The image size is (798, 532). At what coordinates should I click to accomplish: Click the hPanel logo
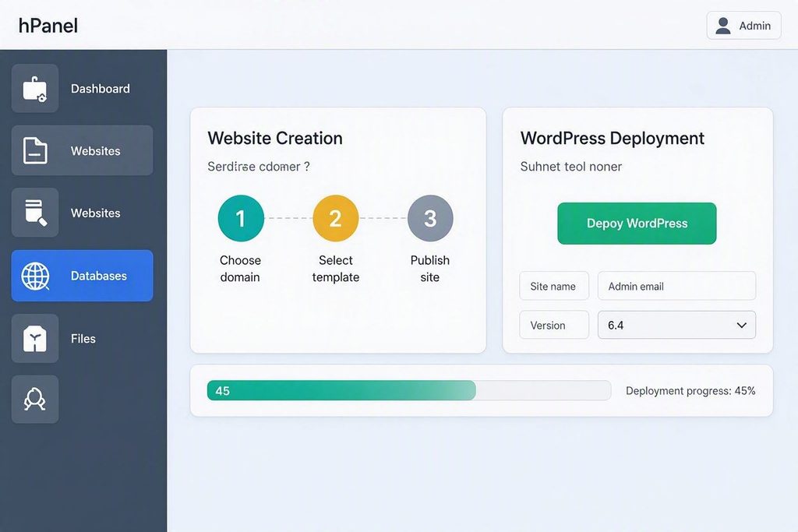coord(48,26)
